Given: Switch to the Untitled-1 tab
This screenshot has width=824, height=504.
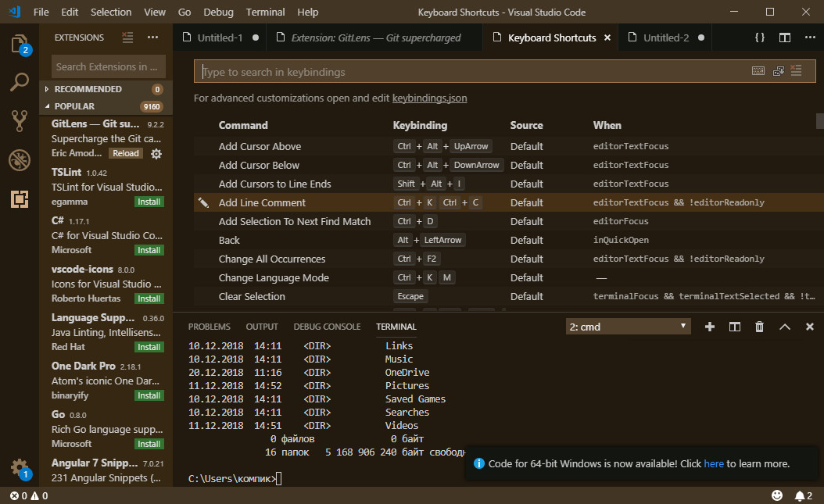Looking at the screenshot, I should [220, 38].
